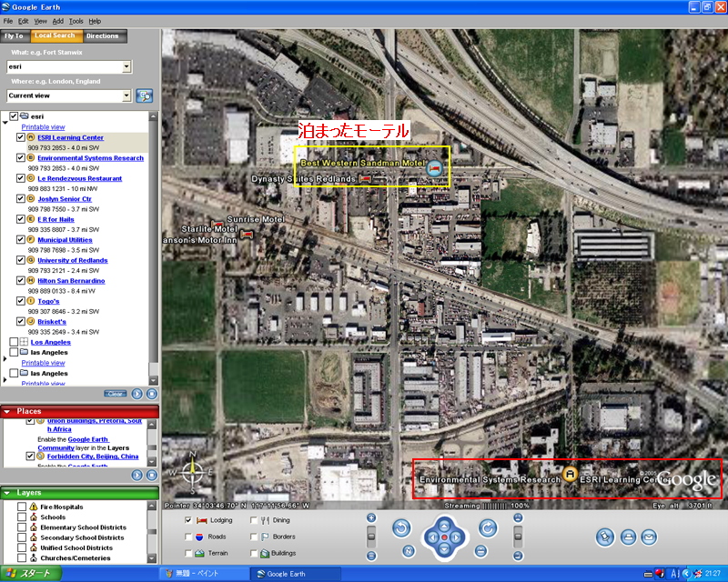The height and width of the screenshot is (582, 728).
Task: Click the email view button
Action: [649, 537]
